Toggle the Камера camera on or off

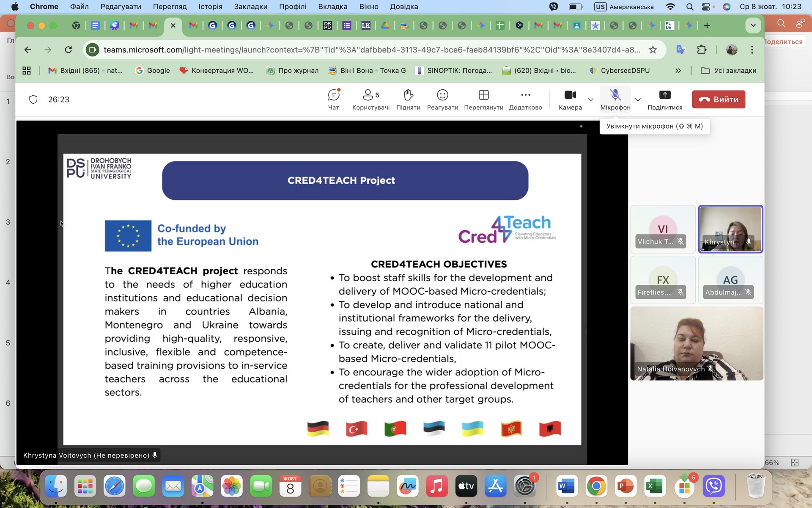[x=570, y=99]
